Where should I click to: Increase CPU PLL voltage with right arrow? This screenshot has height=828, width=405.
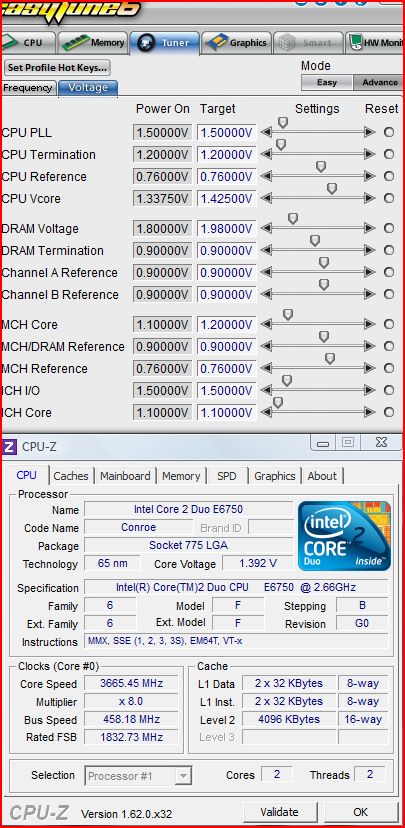pyautogui.click(x=370, y=133)
